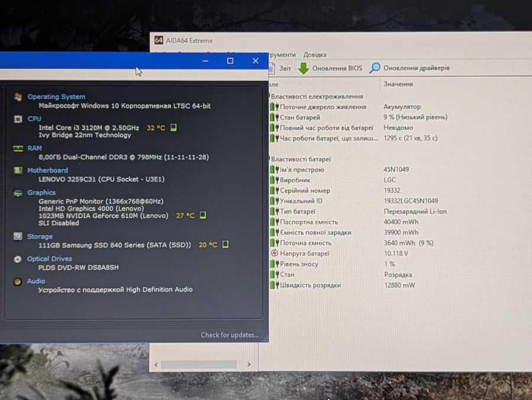Click the icon beside Рівень зносу row
Image resolution: width=532 pixels, height=400 pixels.
[274, 264]
